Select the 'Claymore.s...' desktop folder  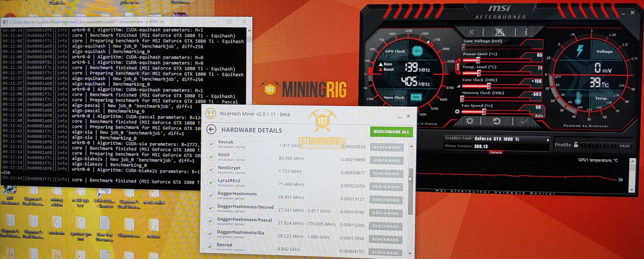(129, 228)
